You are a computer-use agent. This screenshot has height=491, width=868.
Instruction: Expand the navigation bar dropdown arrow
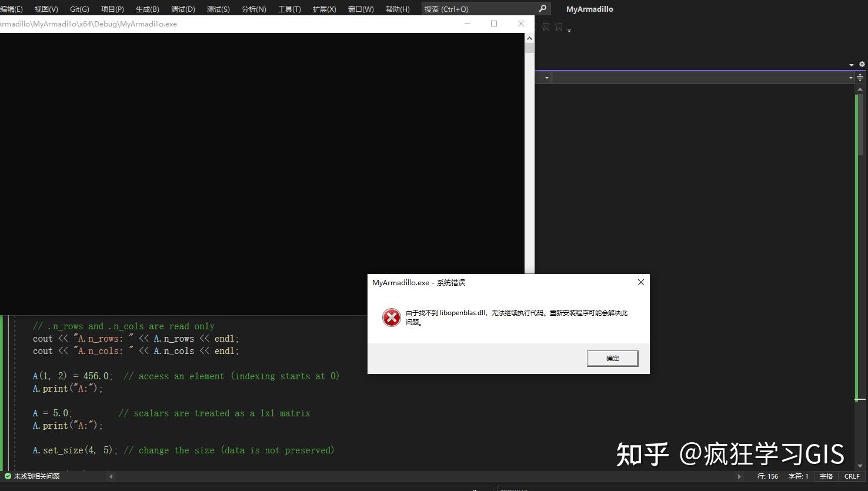point(852,65)
